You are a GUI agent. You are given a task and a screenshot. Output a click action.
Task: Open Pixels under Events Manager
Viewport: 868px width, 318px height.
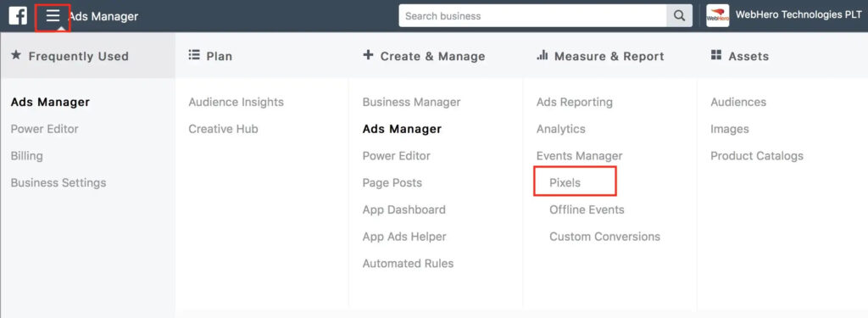pyautogui.click(x=565, y=183)
